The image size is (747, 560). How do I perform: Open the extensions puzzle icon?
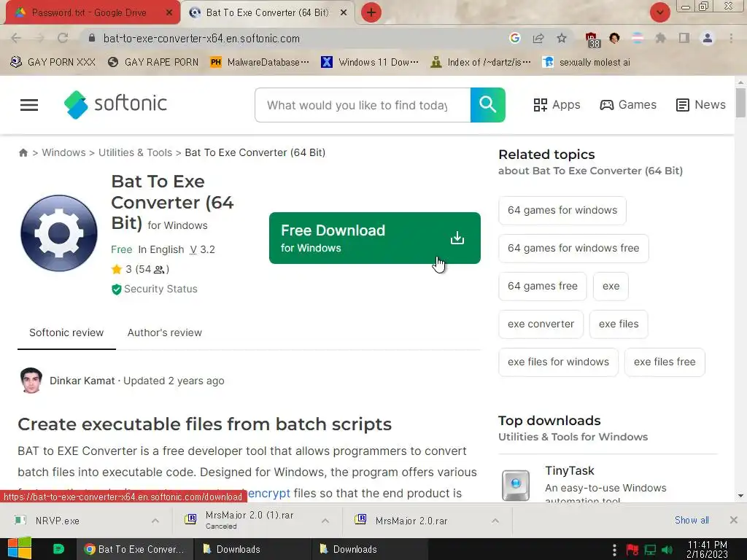(x=660, y=38)
